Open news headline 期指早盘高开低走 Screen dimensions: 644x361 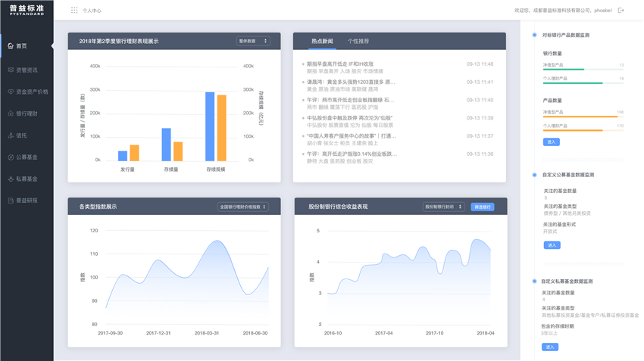340,64
